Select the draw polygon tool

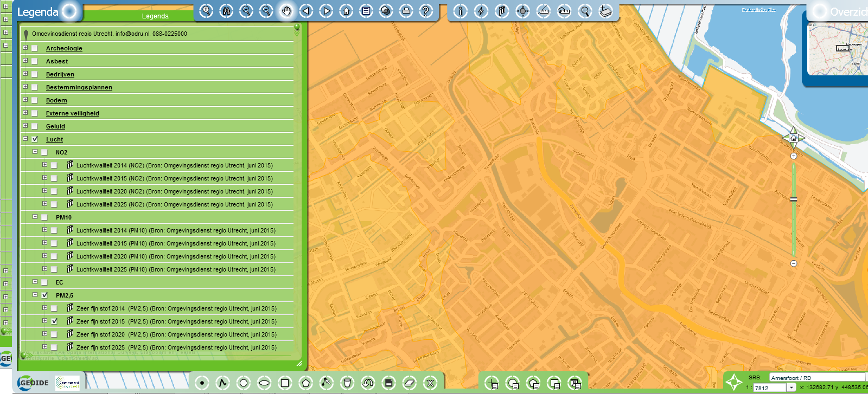pos(305,383)
